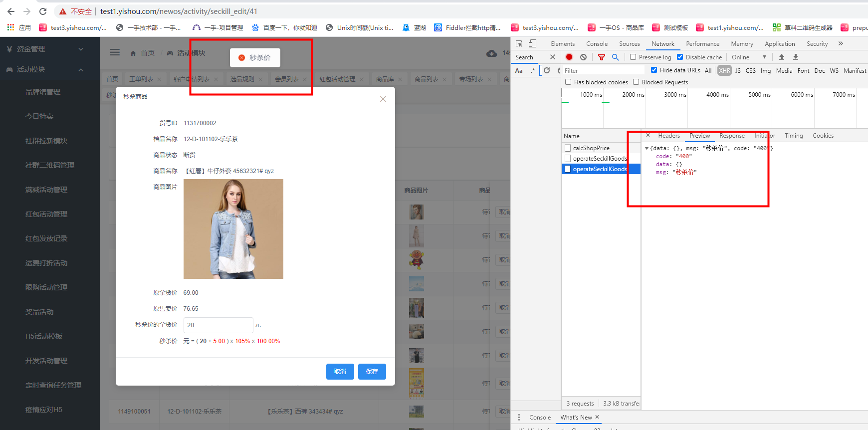
Task: Clear the network log
Action: pyautogui.click(x=583, y=57)
